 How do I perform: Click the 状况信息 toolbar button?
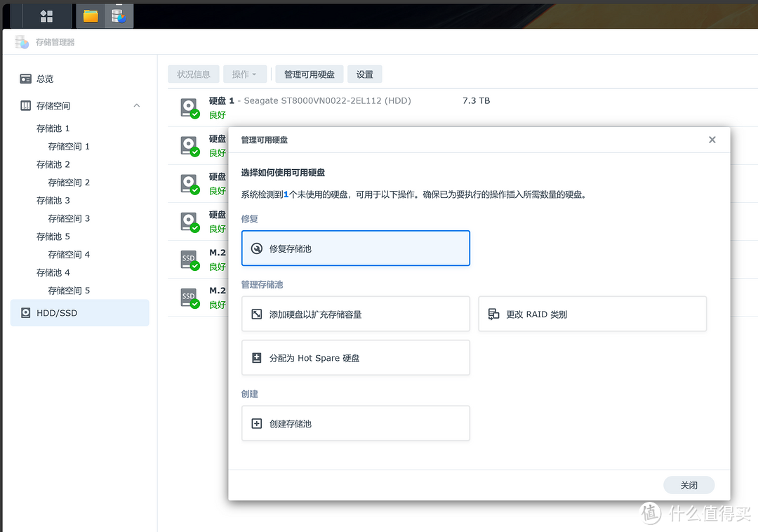[x=194, y=74]
